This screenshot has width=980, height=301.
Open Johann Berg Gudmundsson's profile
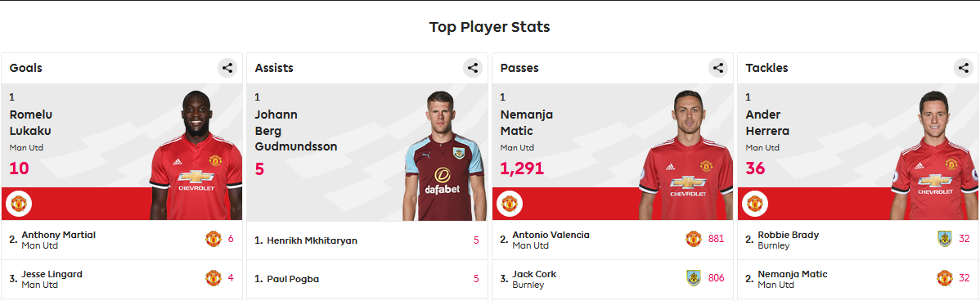pos(296,131)
